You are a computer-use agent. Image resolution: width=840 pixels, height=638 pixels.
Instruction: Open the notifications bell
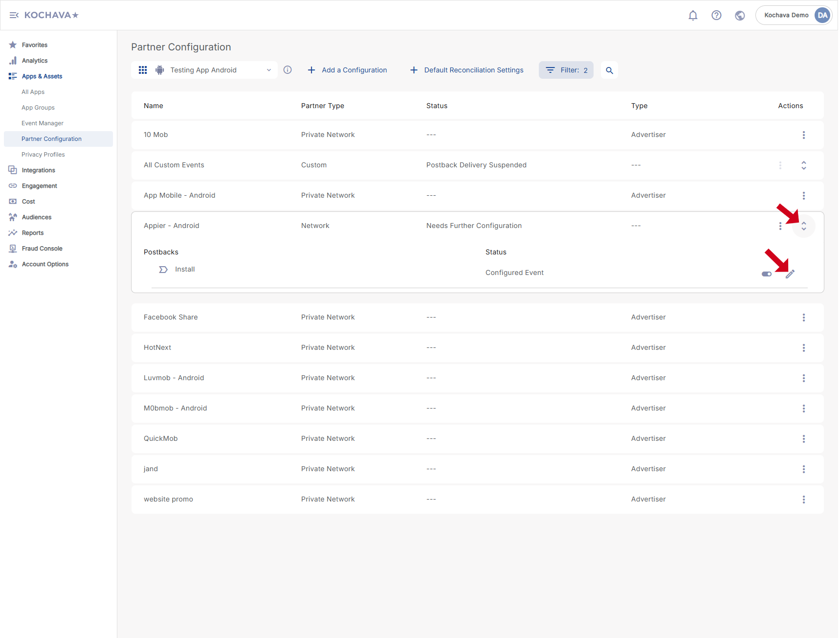tap(692, 15)
